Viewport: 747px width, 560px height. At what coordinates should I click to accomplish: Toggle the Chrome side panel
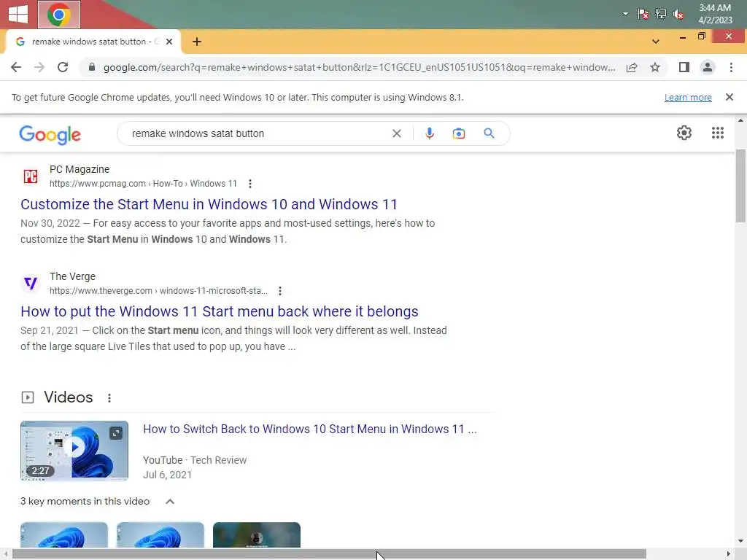click(684, 67)
